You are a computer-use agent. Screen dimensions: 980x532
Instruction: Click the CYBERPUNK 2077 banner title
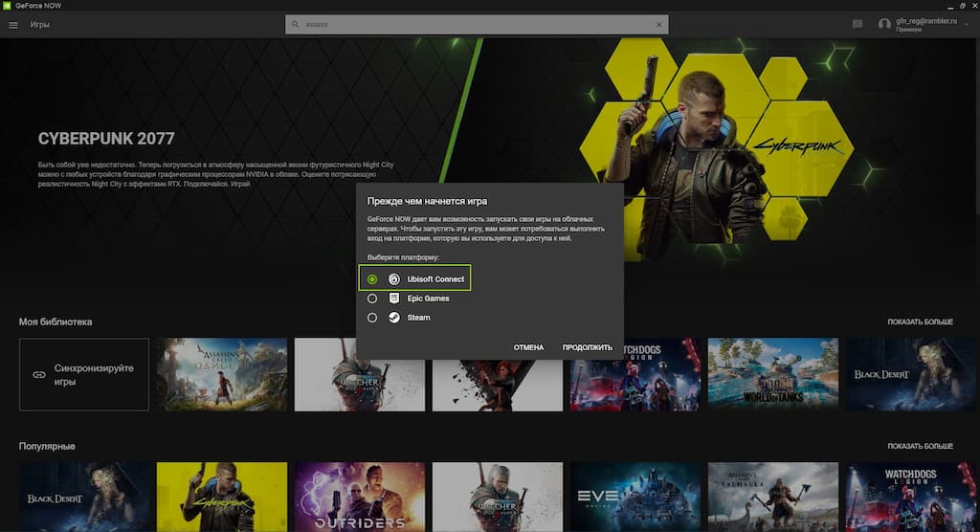[106, 139]
